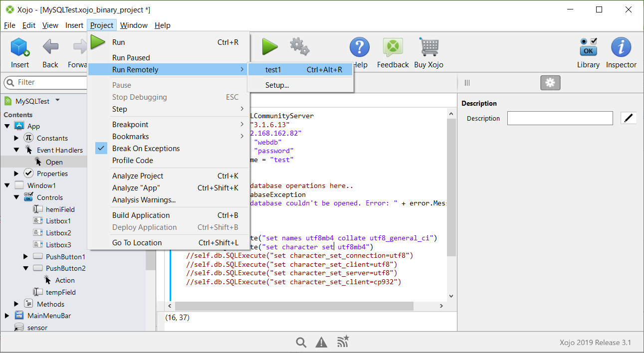The height and width of the screenshot is (353, 644).
Task: Click the Insert cube toolbar icon
Action: [x=20, y=47]
